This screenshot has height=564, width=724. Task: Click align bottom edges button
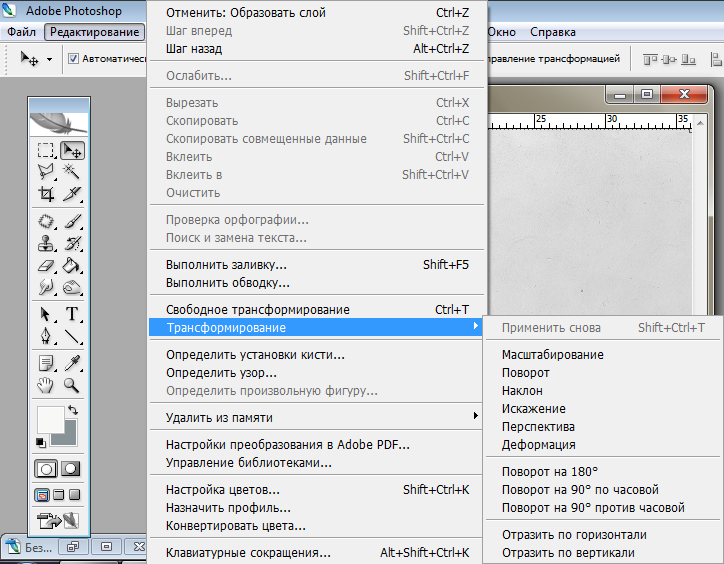[688, 59]
